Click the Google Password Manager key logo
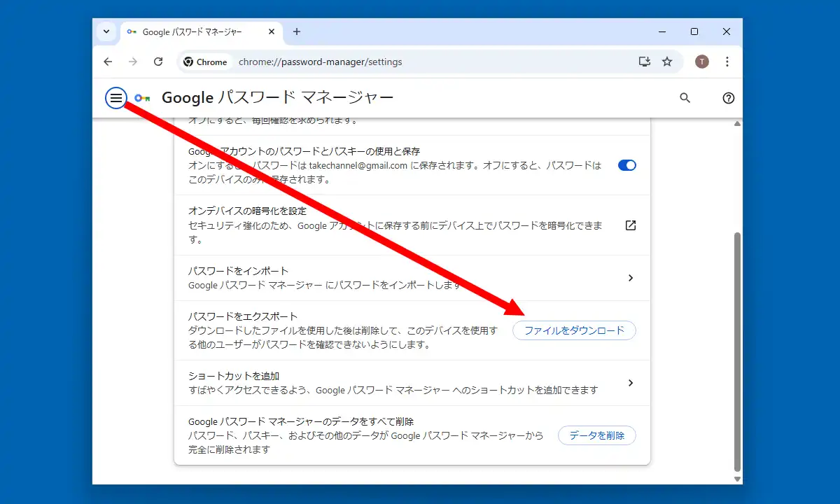The width and height of the screenshot is (840, 504). click(143, 98)
